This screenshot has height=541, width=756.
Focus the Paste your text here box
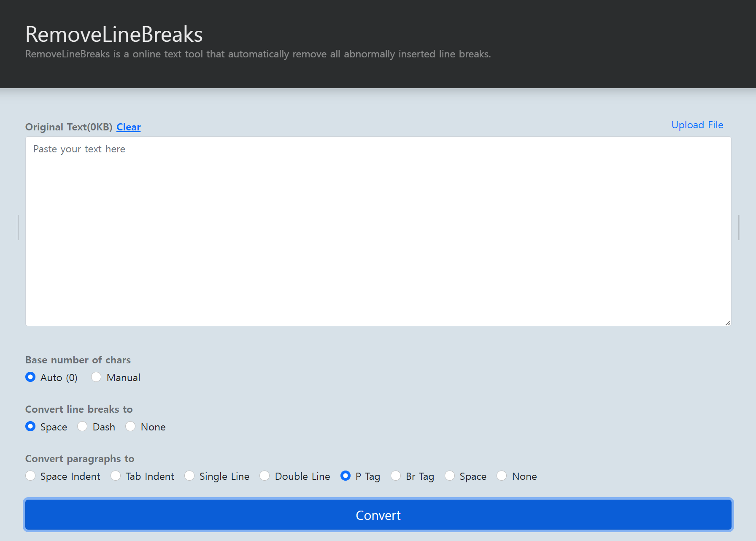pos(378,231)
